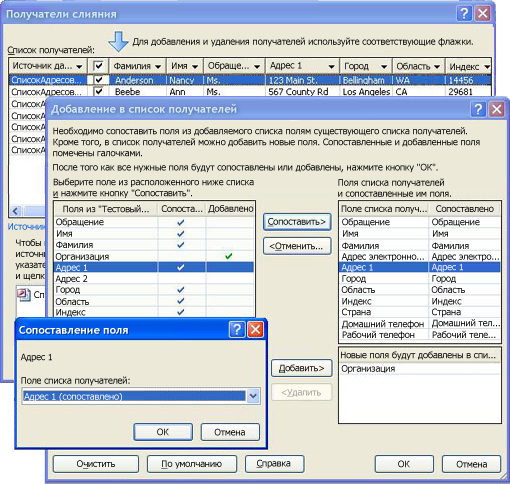Uncheck the Beebe recipient checkbox
This screenshot has height=484, width=510.
(99, 91)
